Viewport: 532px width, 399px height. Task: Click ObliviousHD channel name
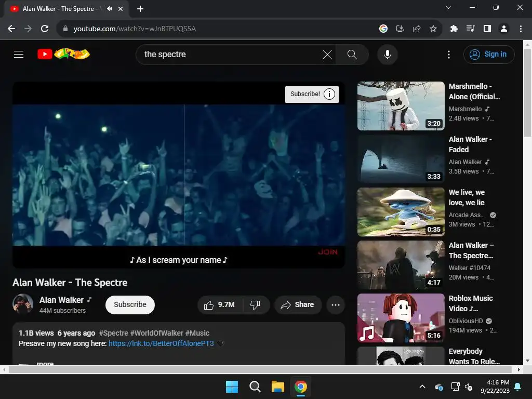pyautogui.click(x=465, y=321)
